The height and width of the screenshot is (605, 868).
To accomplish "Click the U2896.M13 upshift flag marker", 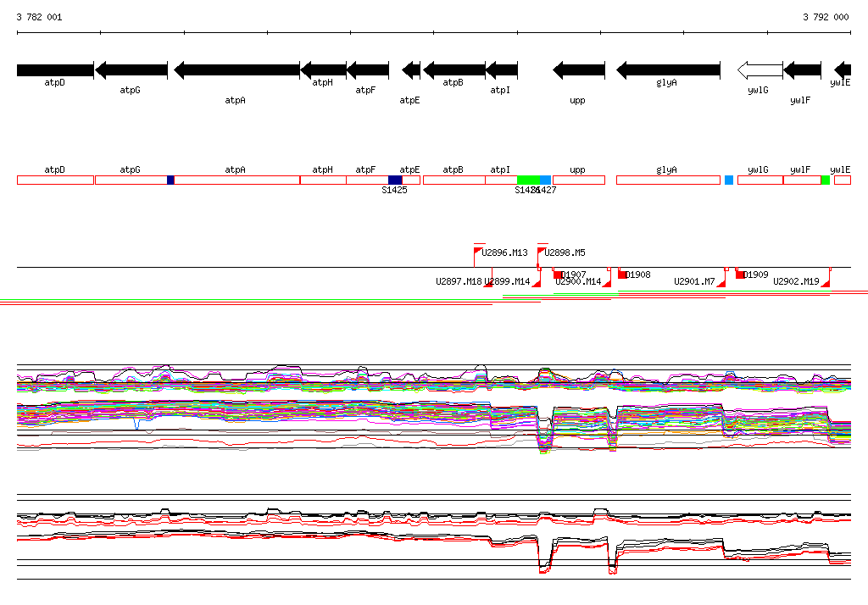I will (478, 252).
